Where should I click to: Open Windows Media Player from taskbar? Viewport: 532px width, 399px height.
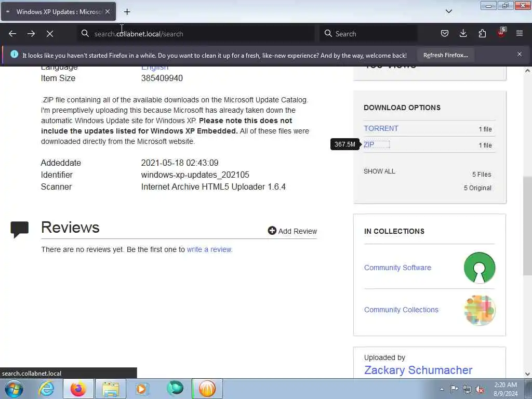click(x=142, y=389)
